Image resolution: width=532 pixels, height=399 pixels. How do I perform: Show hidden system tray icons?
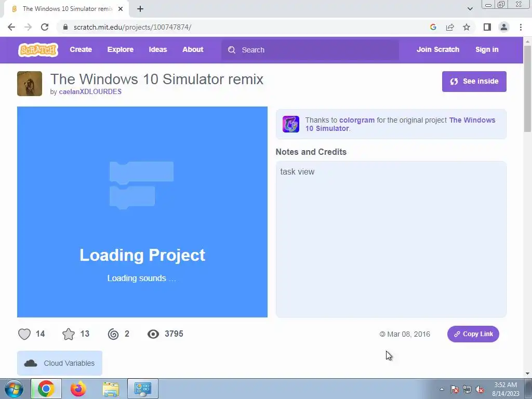(442, 389)
